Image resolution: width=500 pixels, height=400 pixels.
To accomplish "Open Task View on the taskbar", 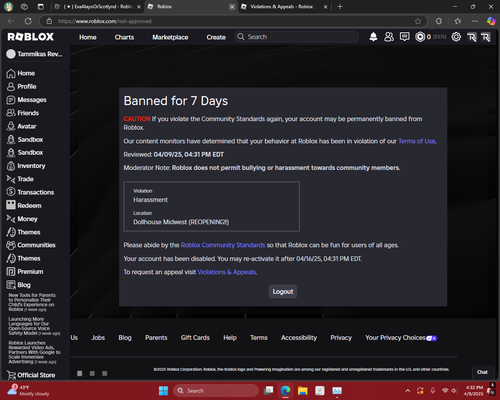I will click(268, 390).
